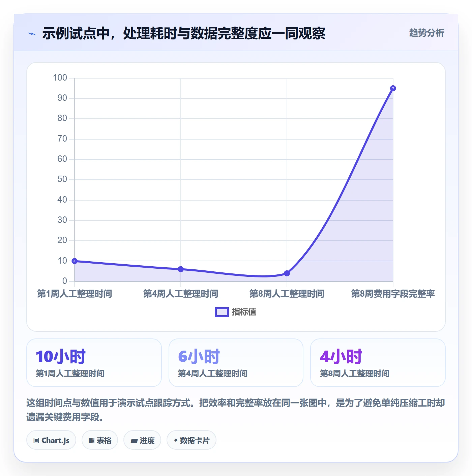Click the y-axis value 0
Image resolution: width=472 pixels, height=476 pixels.
coord(65,281)
